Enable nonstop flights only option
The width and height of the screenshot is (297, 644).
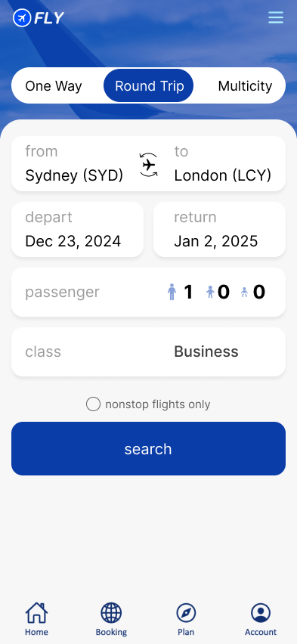(x=93, y=404)
